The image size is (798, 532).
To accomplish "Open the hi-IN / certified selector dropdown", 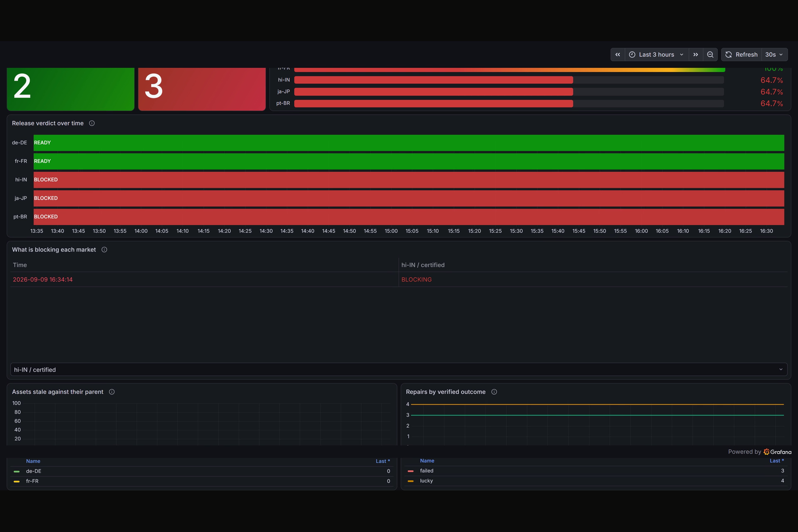I will coord(399,369).
